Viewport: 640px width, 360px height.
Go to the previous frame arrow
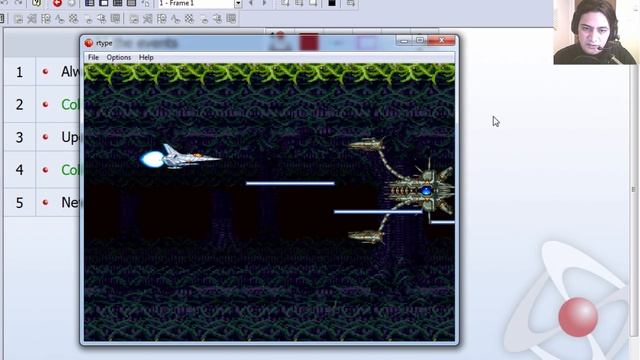click(x=251, y=3)
